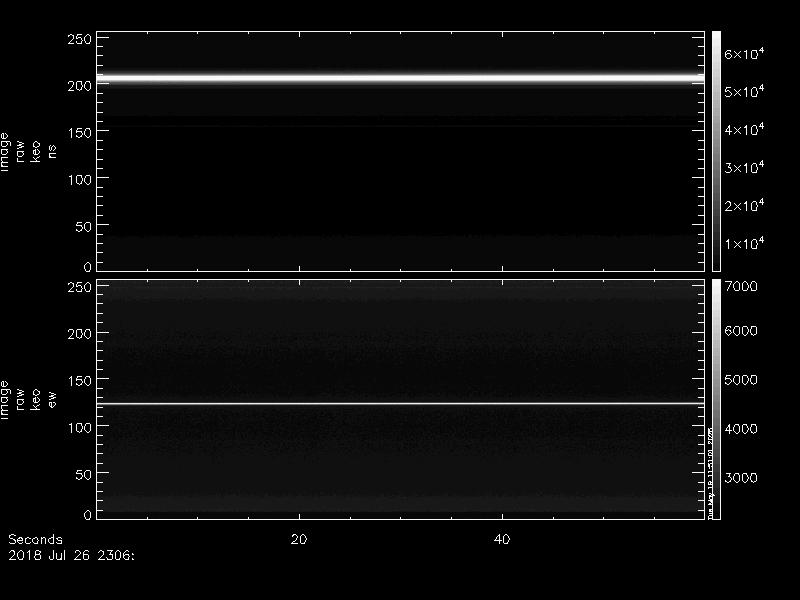Click the '2018 Jul 26 2306:' date label

coord(71,556)
